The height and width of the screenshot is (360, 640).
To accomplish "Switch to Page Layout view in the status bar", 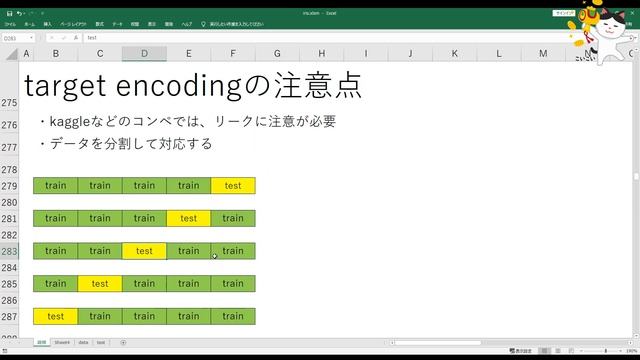I will (558, 351).
